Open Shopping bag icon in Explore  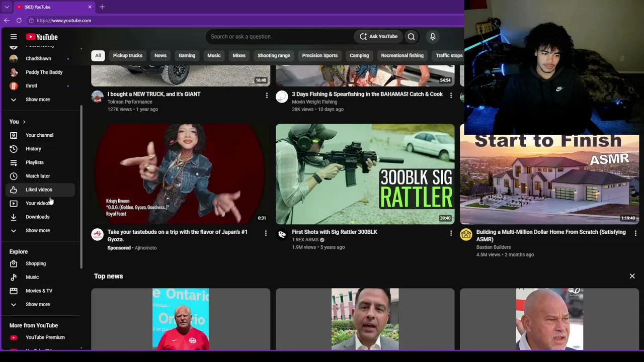(x=14, y=263)
